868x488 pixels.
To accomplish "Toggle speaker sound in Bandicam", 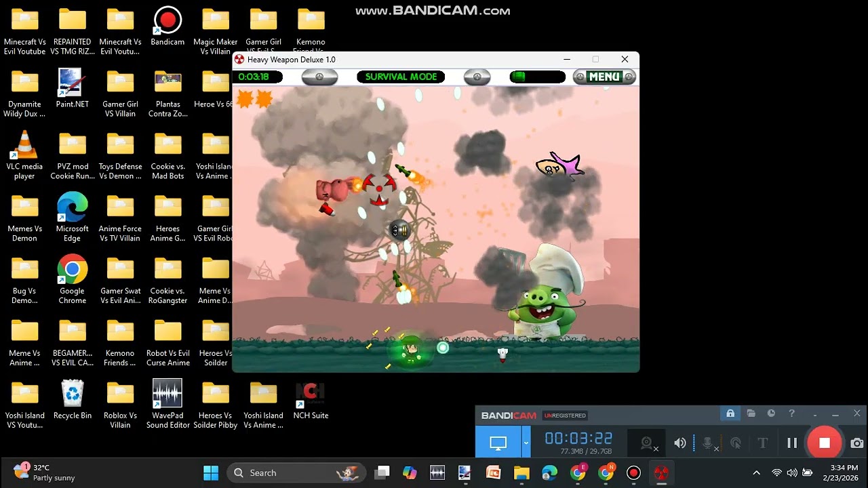I will tap(680, 443).
